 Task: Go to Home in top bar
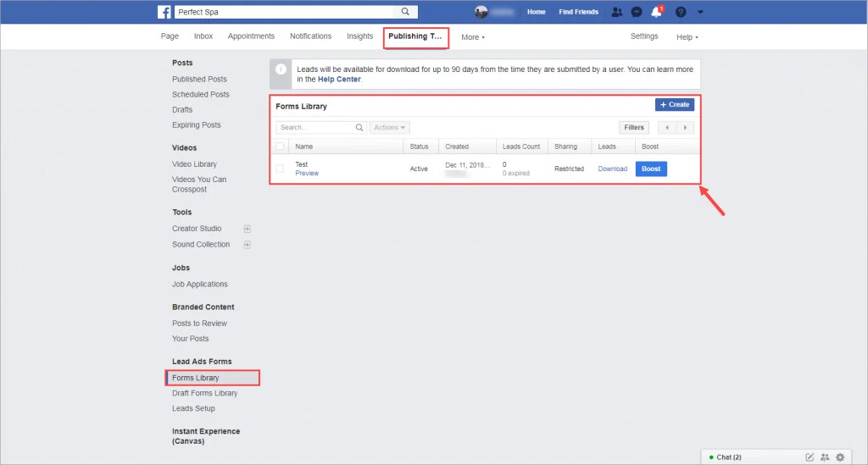(536, 12)
